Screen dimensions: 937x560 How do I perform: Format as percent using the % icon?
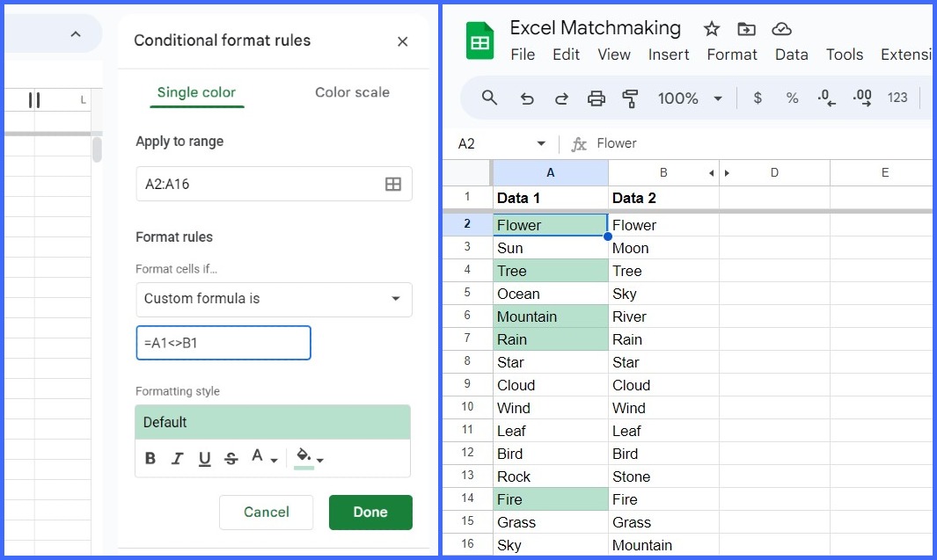pyautogui.click(x=792, y=98)
